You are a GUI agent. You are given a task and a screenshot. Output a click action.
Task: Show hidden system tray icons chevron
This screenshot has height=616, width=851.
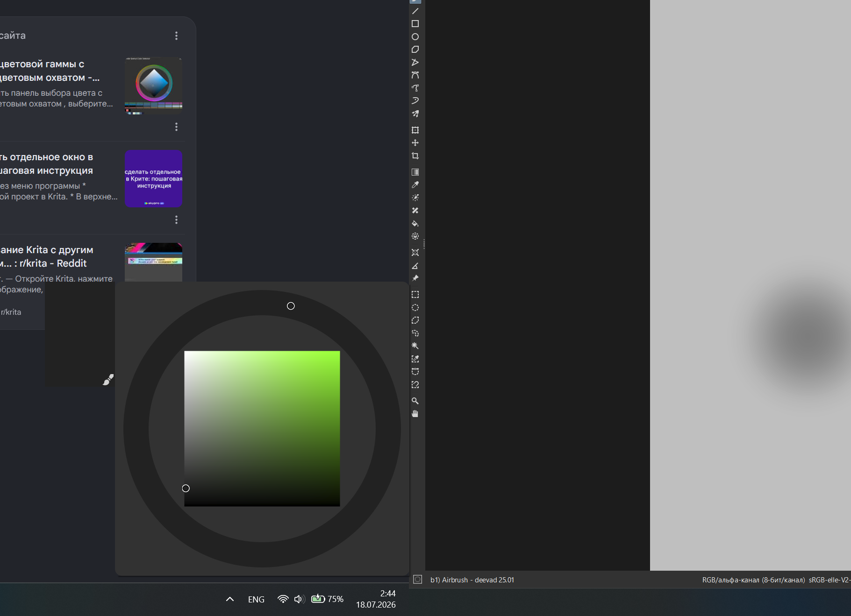click(230, 599)
